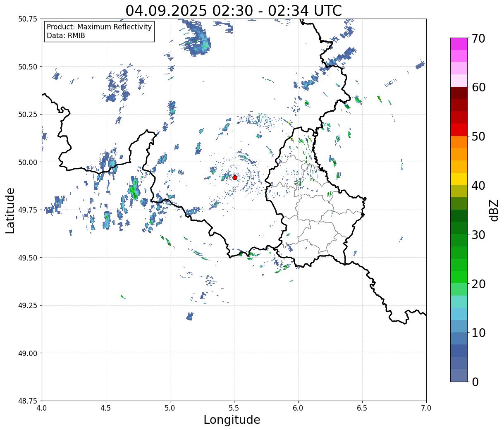Click the colorbar tick label 30
This screenshot has width=504, height=430.
(x=478, y=235)
